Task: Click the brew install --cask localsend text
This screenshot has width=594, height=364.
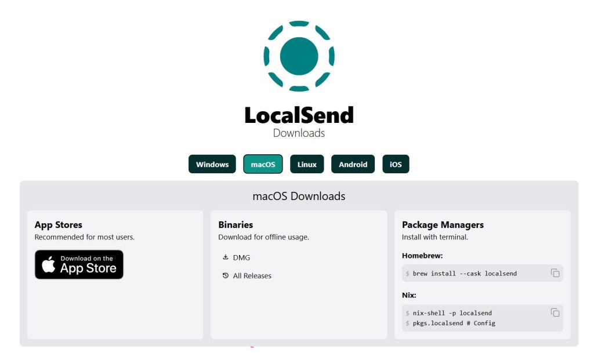Action: tap(464, 274)
